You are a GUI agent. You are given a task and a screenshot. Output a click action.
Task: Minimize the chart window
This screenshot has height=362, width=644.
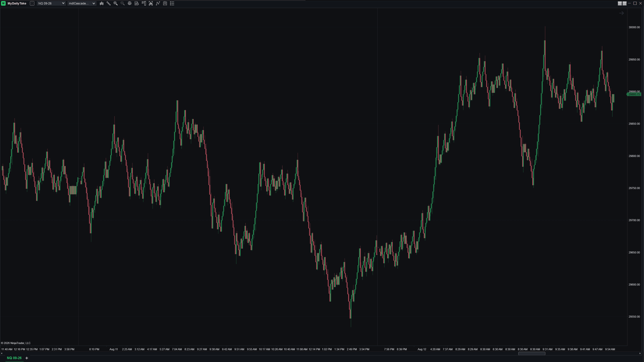click(630, 3)
